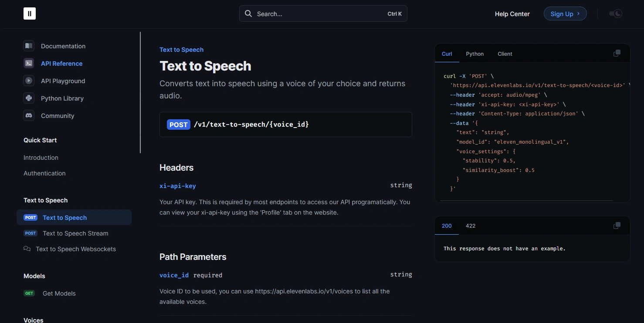Switch to the Client code tab
Viewport: 644px width, 323px height.
coord(505,54)
